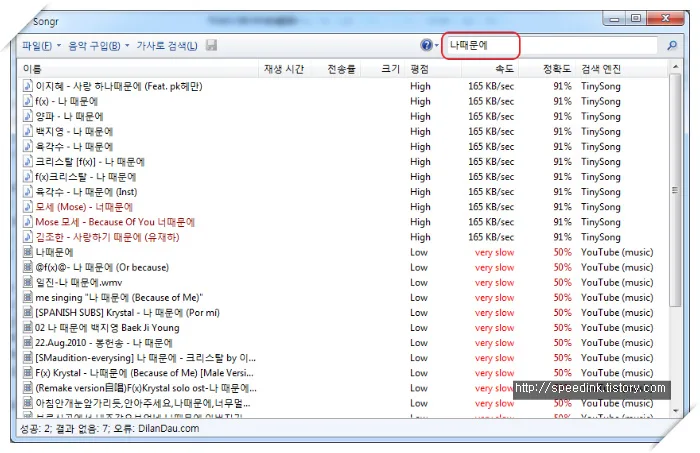Sort by the 검색 엔진 column header
Screen dimensions: 700x453
(x=621, y=69)
